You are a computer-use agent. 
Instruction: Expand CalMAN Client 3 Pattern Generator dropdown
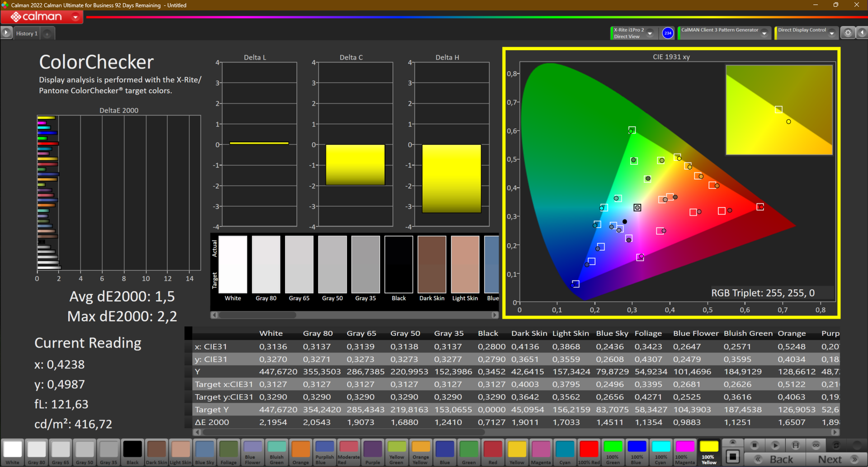[764, 33]
